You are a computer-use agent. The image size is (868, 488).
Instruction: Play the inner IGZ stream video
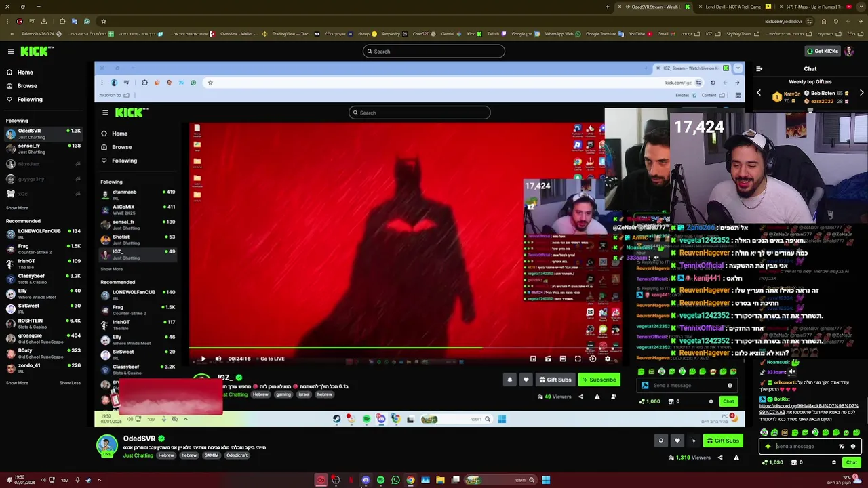[203, 359]
